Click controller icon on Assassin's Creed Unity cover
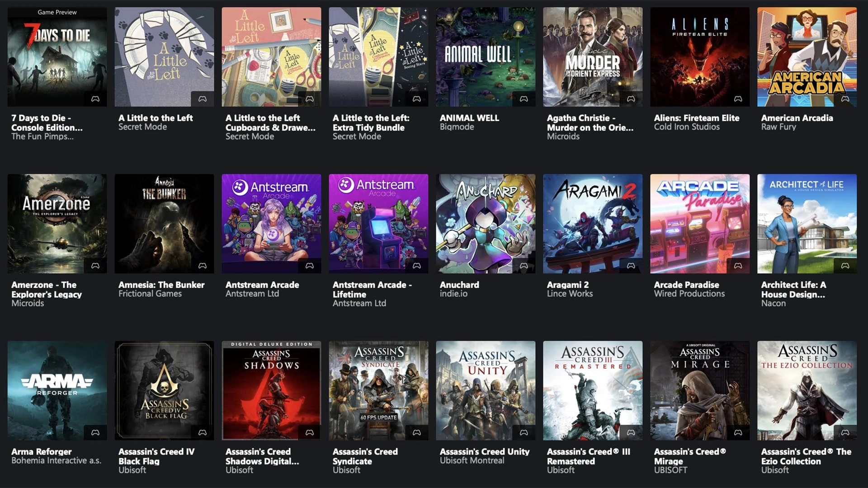The image size is (868, 488). pyautogui.click(x=524, y=432)
